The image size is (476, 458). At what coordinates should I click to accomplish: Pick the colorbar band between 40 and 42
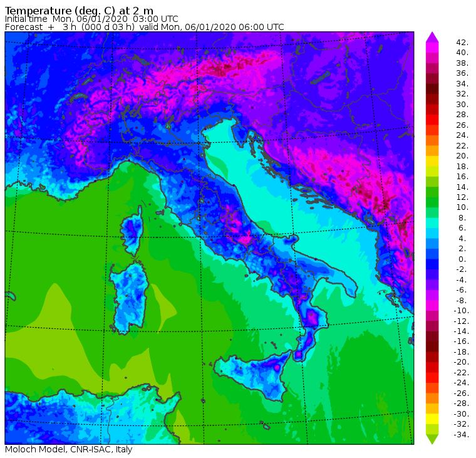click(x=432, y=48)
